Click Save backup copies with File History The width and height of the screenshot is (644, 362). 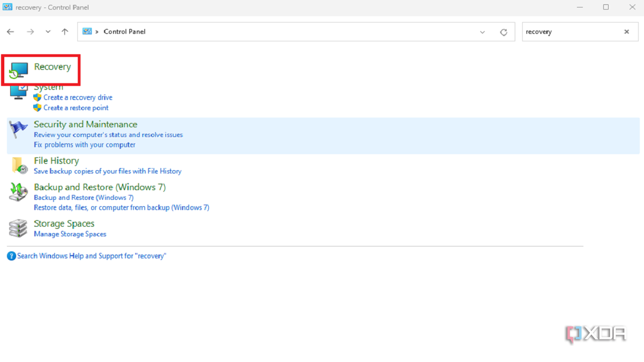[107, 171]
